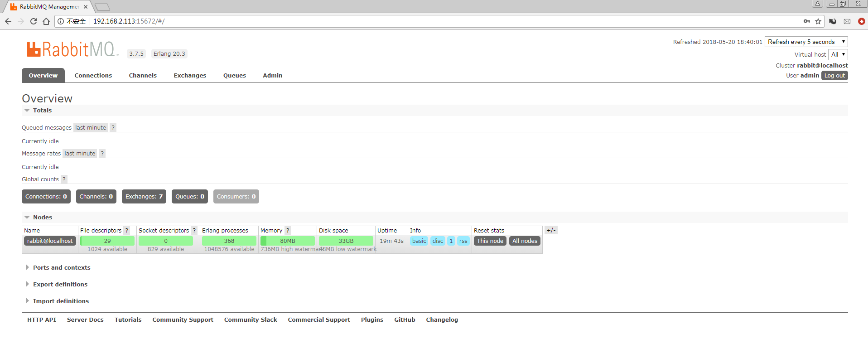
Task: Open the Changelog footer link
Action: coord(442,320)
